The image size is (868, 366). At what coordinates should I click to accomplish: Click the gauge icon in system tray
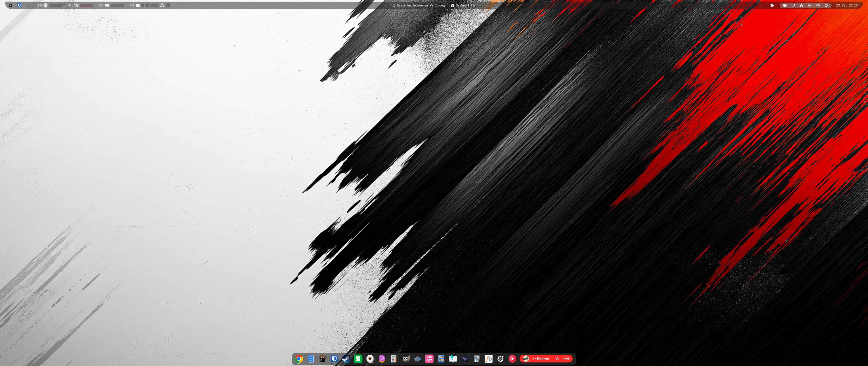pyautogui.click(x=818, y=5)
